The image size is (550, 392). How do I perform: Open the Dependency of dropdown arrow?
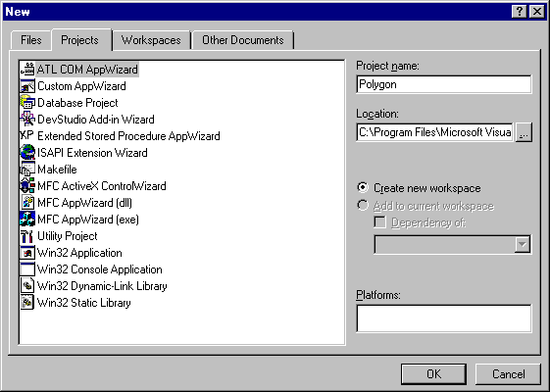[523, 244]
